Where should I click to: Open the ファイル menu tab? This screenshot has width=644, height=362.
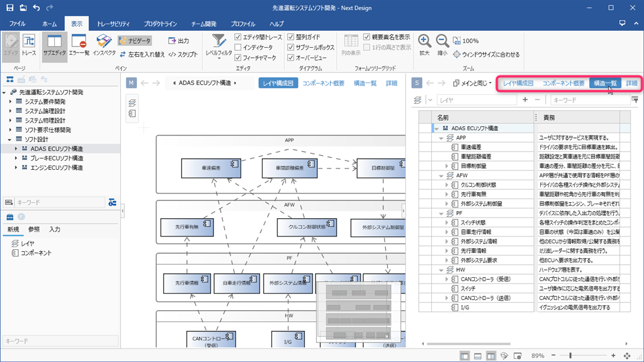point(17,24)
